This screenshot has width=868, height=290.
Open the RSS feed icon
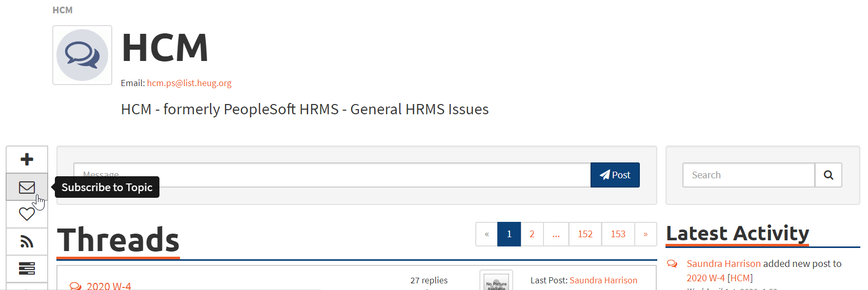coord(27,241)
